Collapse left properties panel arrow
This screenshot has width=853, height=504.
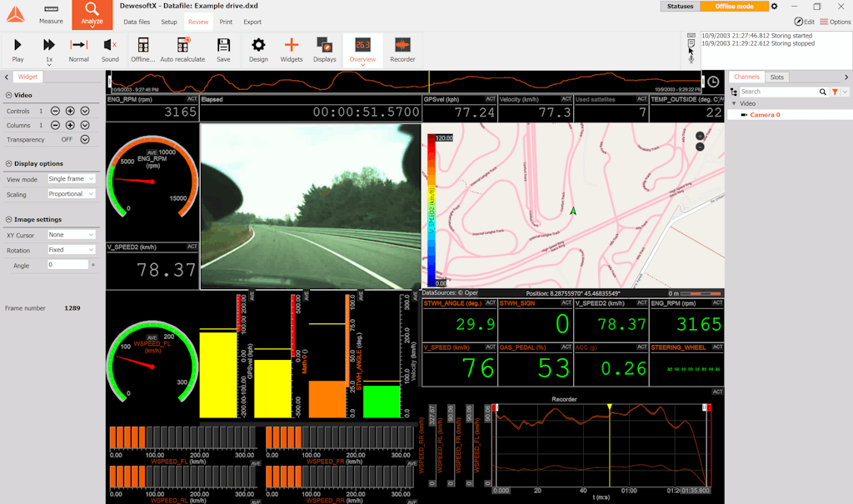tap(6, 77)
